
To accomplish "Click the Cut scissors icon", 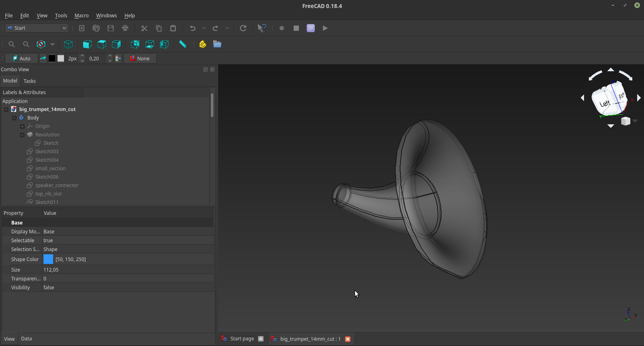I will point(144,28).
